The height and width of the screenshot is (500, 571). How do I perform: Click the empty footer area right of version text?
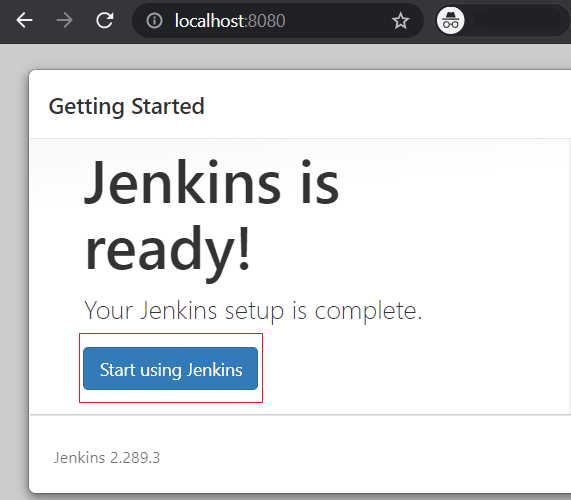coord(364,458)
